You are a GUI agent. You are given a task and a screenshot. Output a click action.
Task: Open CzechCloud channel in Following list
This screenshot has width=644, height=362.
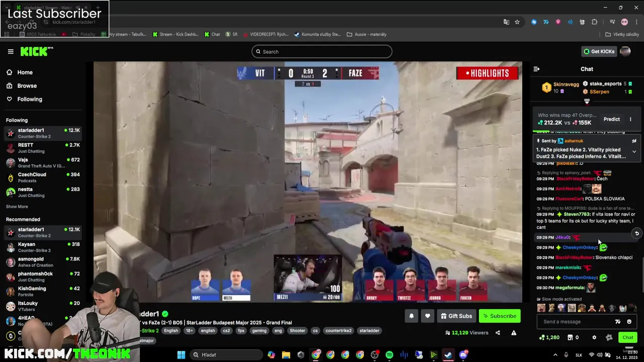coord(42,177)
